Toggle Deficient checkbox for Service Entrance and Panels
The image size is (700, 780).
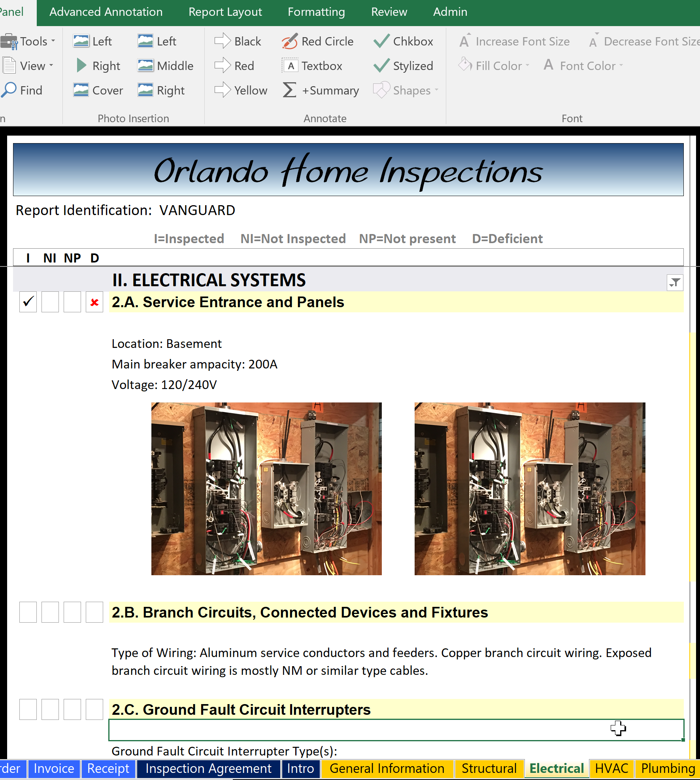click(x=94, y=302)
